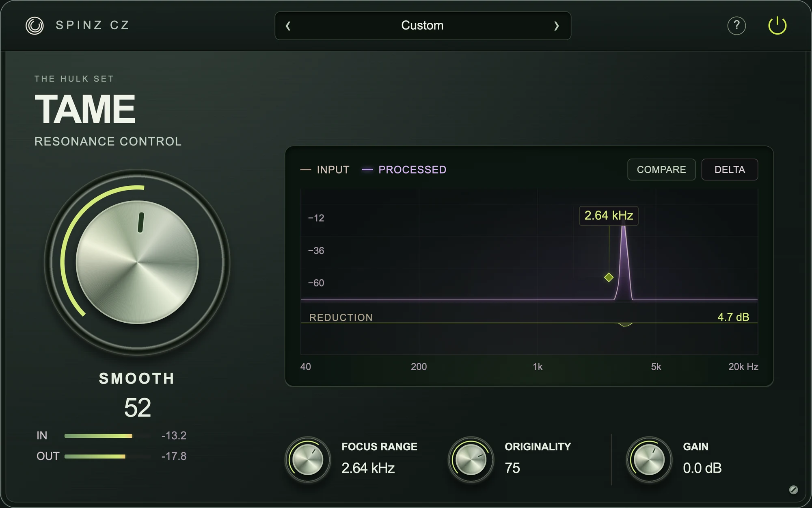Click the Originality knob

[x=471, y=460]
